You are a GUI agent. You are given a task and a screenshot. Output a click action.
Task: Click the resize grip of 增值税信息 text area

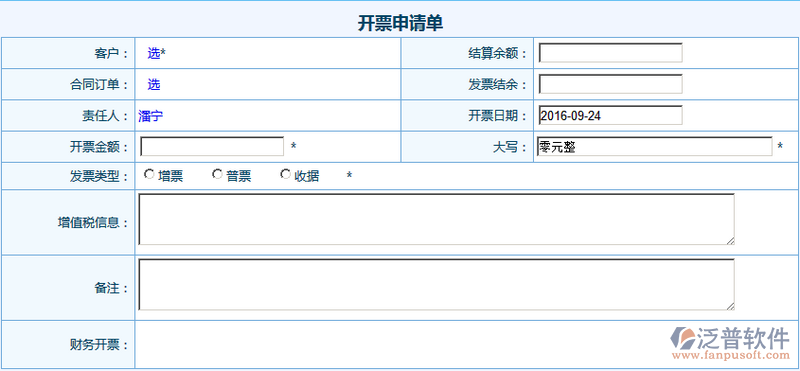(x=731, y=241)
